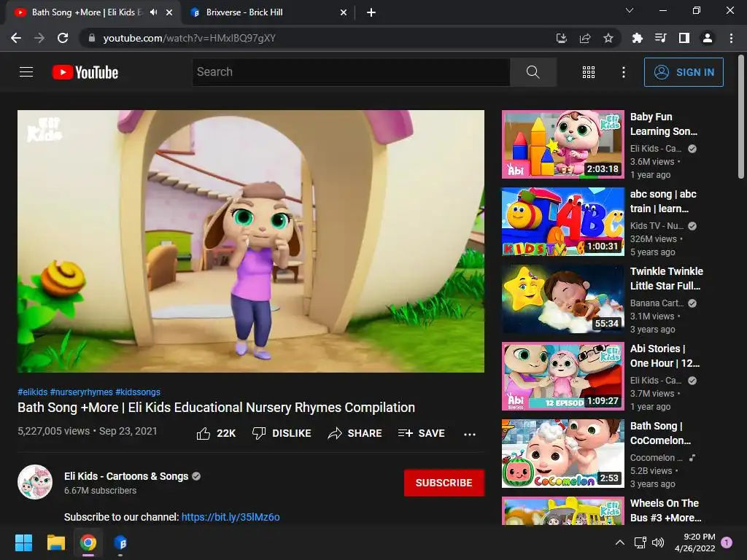Click the #nurseryrhymes hashtag
Screen dimensions: 747x560
tap(82, 392)
